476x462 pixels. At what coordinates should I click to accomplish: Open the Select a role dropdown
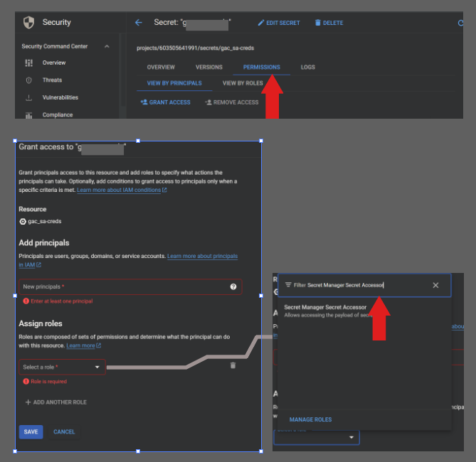tap(62, 367)
